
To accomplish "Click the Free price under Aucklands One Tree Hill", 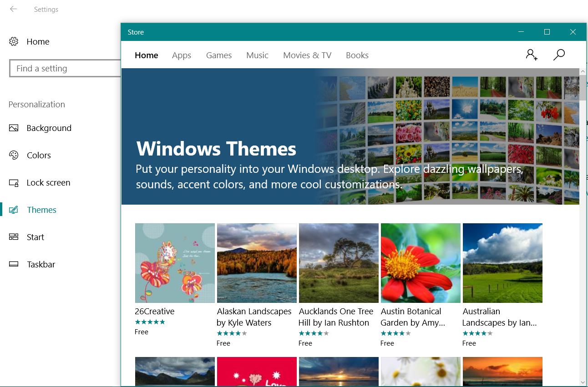I will pyautogui.click(x=305, y=343).
